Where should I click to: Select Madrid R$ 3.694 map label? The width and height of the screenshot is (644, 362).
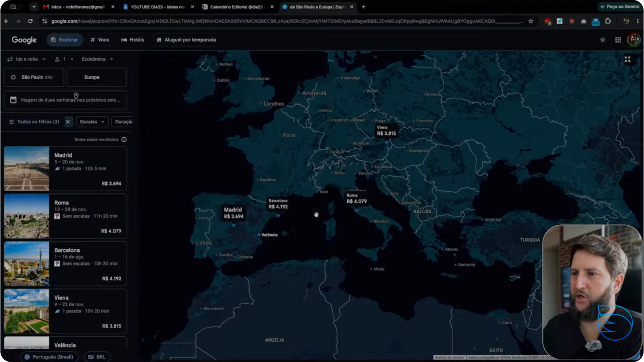[x=233, y=213]
